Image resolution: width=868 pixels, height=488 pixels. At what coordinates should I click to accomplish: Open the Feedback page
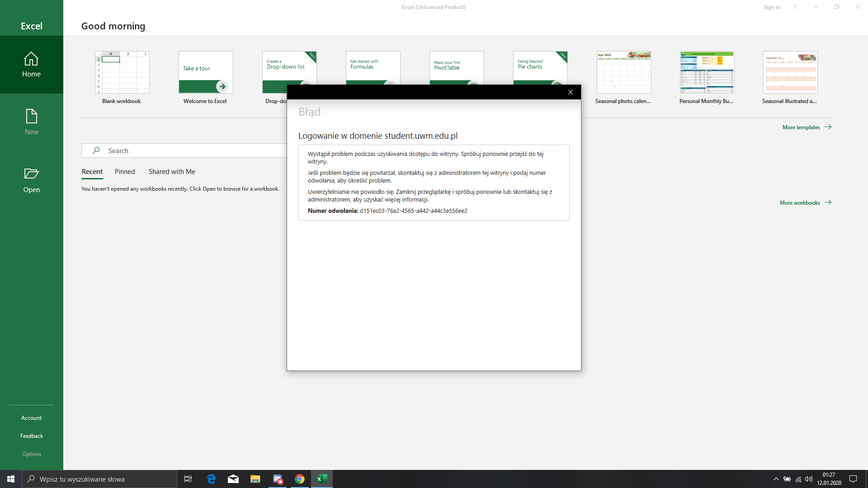(x=32, y=436)
